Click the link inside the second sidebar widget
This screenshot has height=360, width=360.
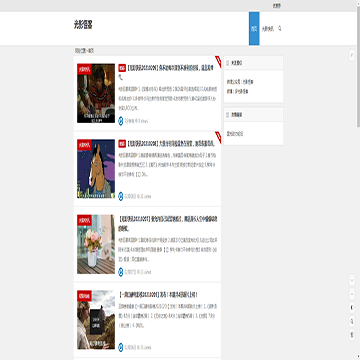(x=235, y=134)
